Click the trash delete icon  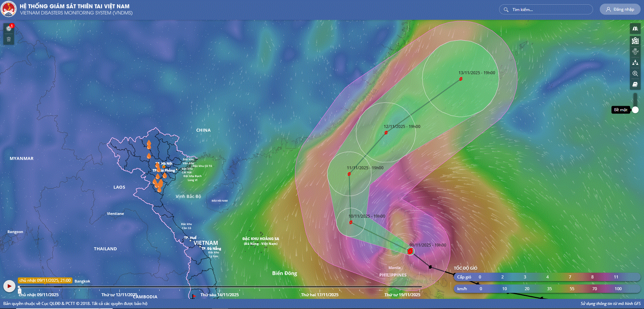click(9, 39)
